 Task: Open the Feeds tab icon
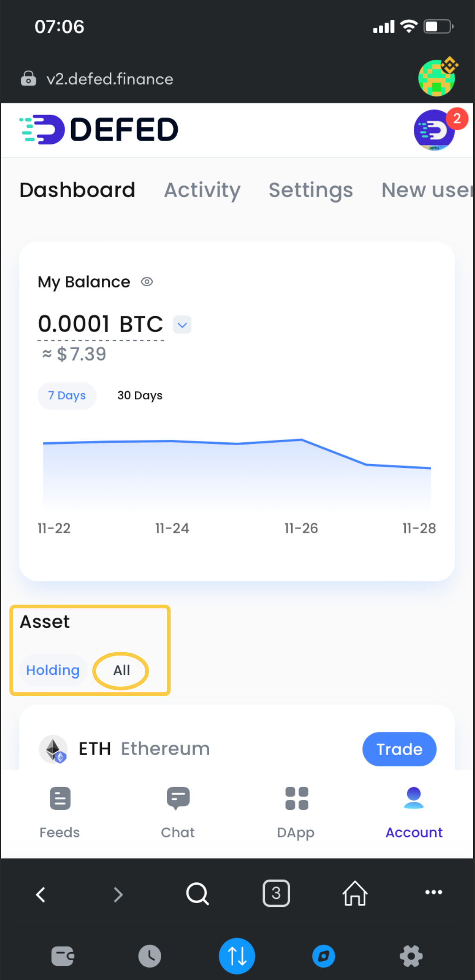click(x=60, y=798)
